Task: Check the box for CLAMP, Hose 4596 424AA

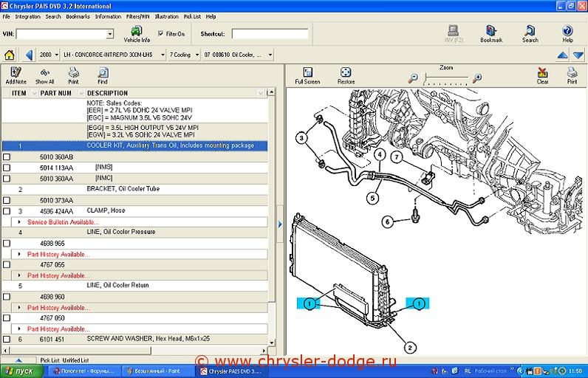Action: [x=7, y=211]
